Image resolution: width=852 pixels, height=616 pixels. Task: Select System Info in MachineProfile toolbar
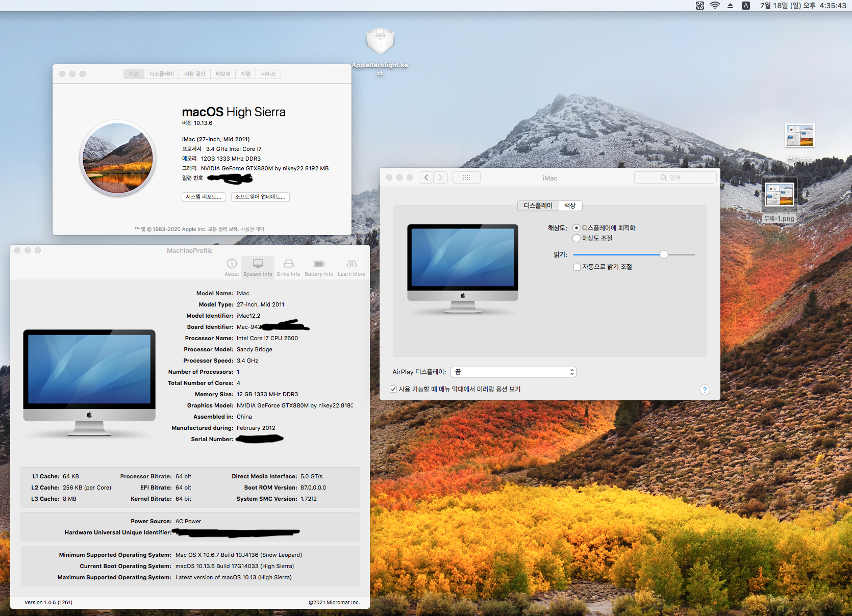(258, 267)
